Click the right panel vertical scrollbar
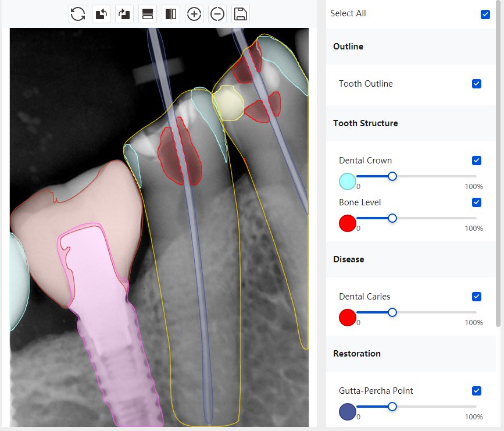 point(498,163)
